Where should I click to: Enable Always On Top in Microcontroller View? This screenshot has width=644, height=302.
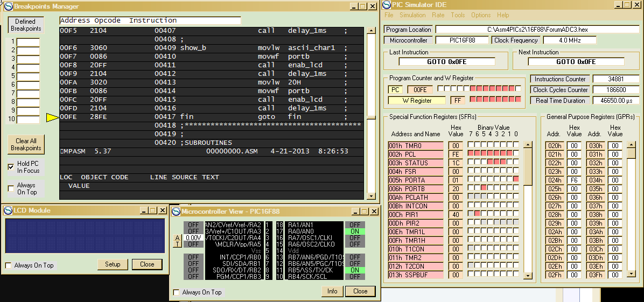coord(176,292)
